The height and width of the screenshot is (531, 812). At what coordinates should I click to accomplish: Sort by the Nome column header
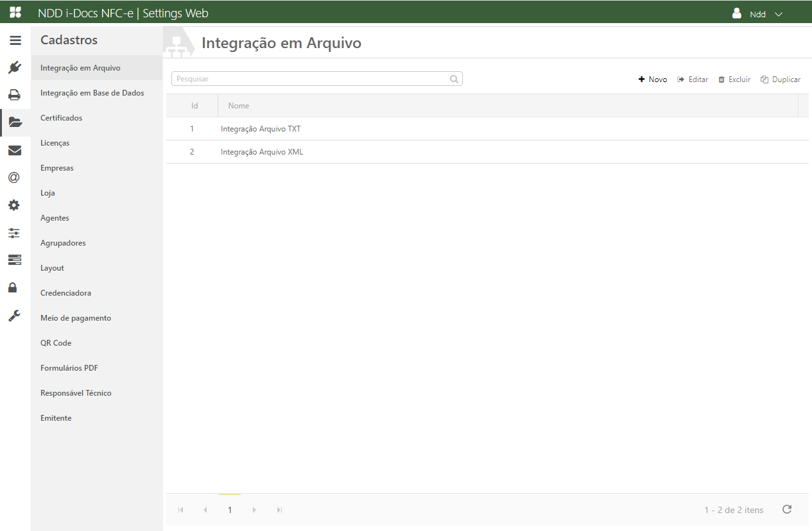tap(239, 106)
